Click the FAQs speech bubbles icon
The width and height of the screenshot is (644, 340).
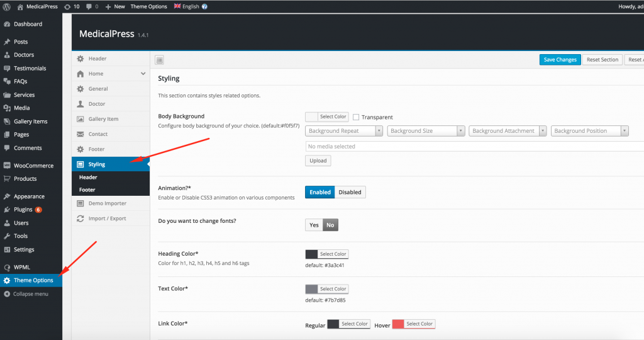coord(7,81)
